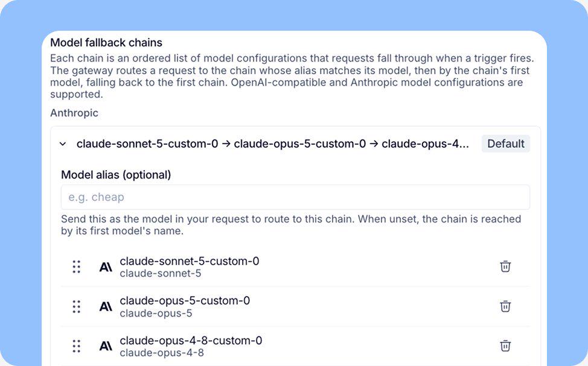Click Anthropic logo beside claude-opus-4-8-custom-0

click(106, 347)
